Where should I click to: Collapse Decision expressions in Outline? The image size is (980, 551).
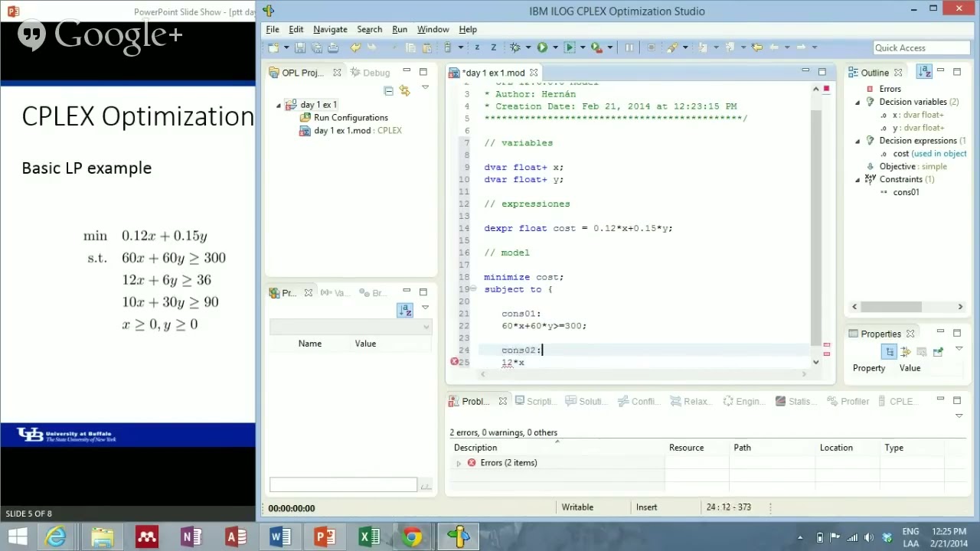[857, 141]
